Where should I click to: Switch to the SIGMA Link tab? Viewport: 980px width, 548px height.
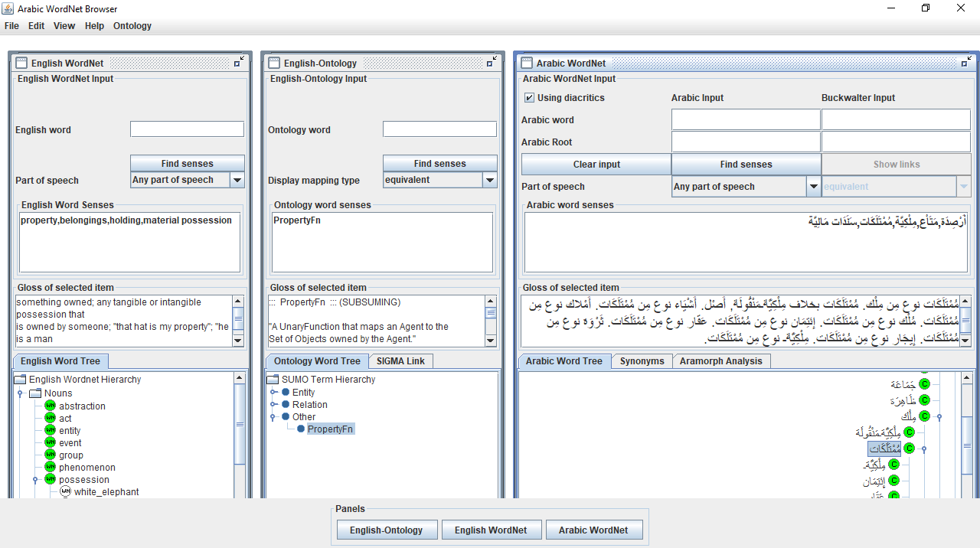(x=400, y=360)
